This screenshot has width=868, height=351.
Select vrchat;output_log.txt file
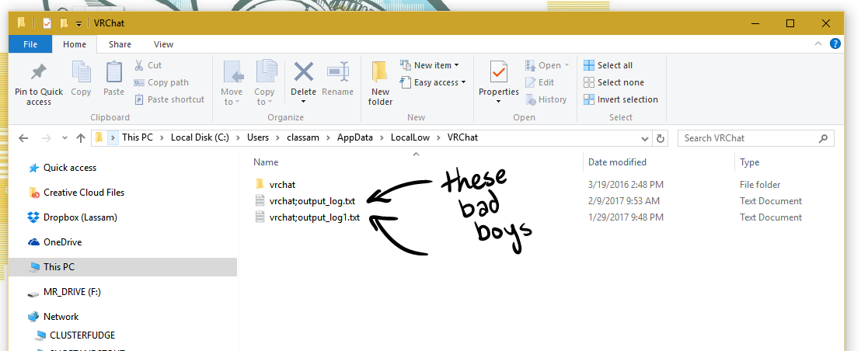click(x=312, y=201)
